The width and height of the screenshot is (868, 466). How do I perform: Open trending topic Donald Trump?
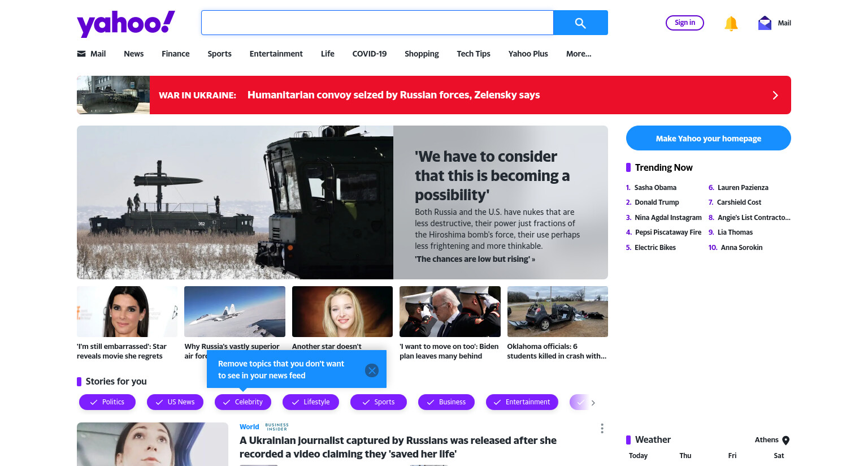coord(657,202)
